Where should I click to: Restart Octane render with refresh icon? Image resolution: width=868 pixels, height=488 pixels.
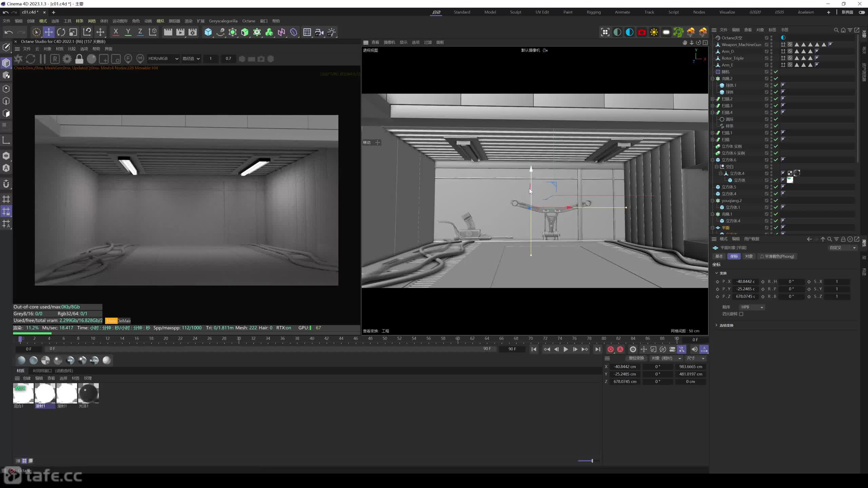pos(31,59)
